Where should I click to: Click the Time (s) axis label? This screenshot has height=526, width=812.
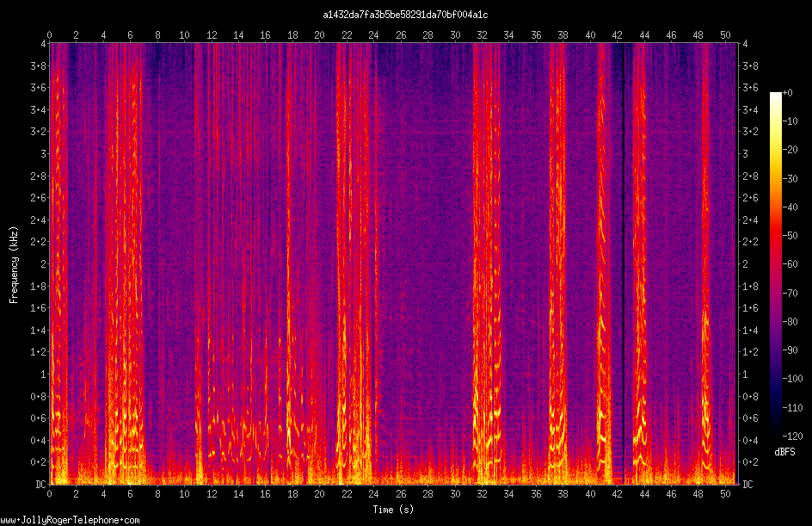393,510
